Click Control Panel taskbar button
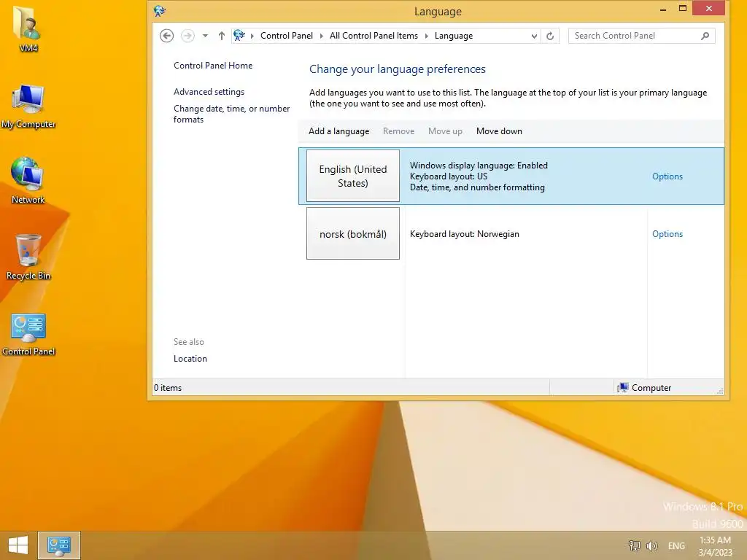Viewport: 747px width, 560px height. (x=59, y=545)
